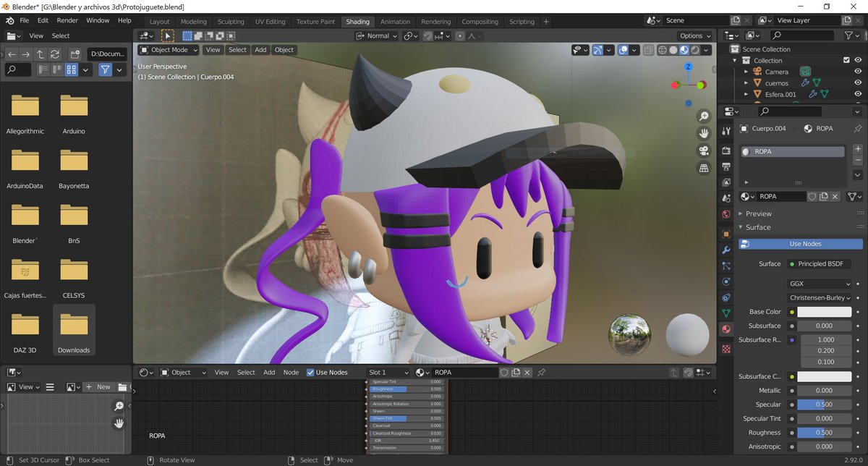868x466 pixels.
Task: Open the Add menu in 3D viewport
Action: click(x=260, y=50)
